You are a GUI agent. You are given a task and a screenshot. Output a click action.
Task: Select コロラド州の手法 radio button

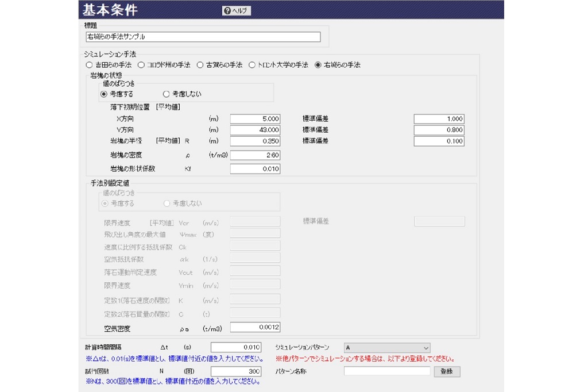tap(164, 65)
